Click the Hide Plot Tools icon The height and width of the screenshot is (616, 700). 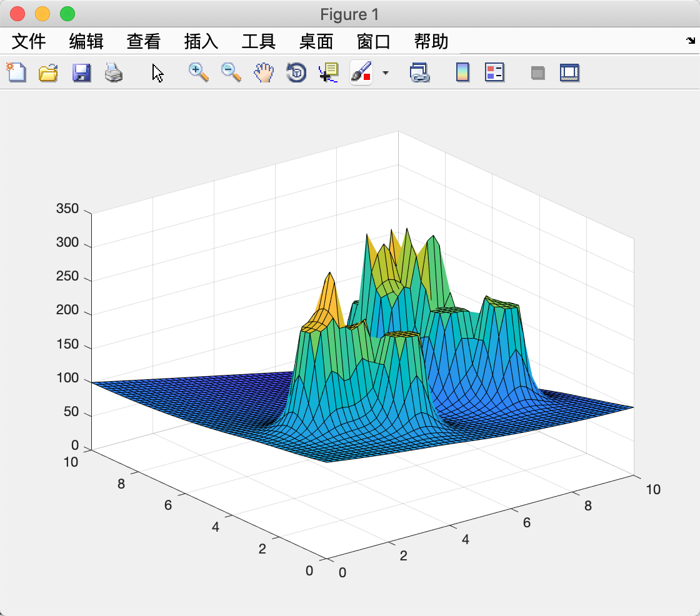[538, 72]
